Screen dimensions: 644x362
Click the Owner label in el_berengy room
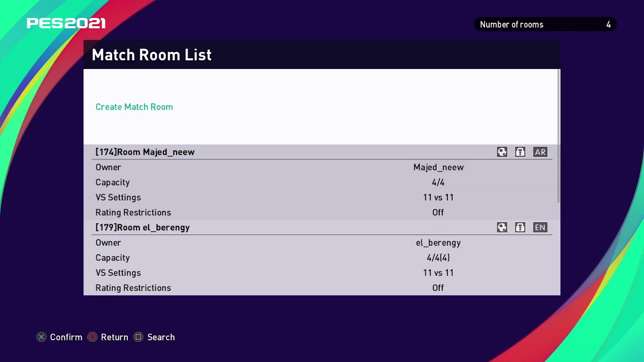[108, 243]
